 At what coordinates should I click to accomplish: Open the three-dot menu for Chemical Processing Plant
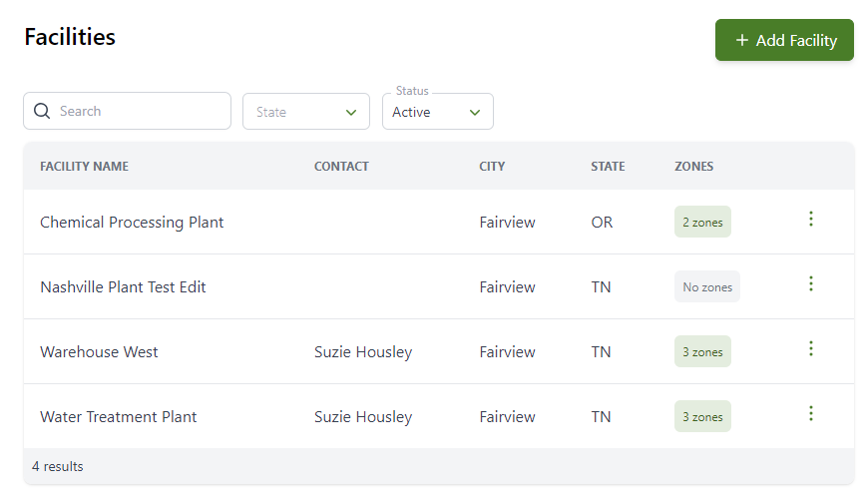click(811, 220)
